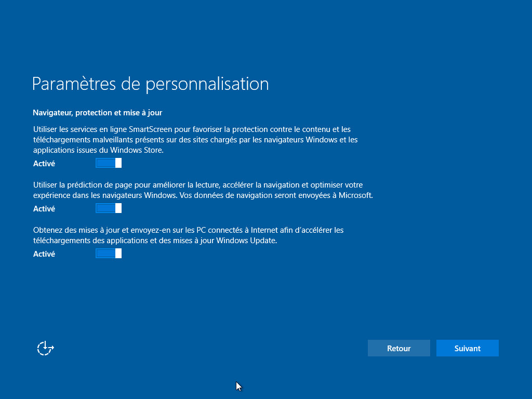Switch off the update sharing toggle
Viewport: 532px width, 399px height.
109,254
